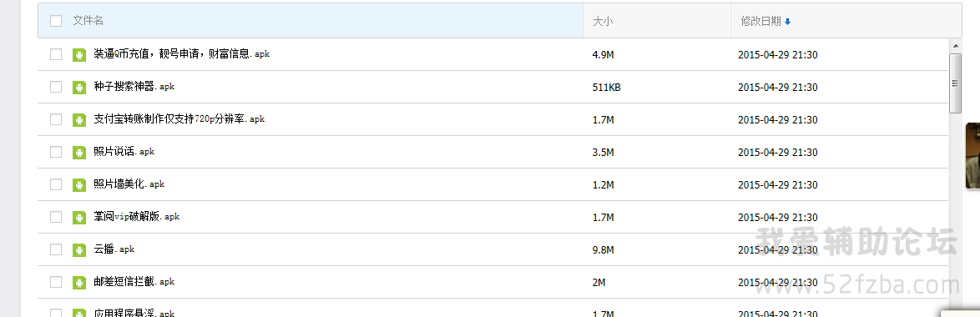Screen dimensions: 980x317
Task: Click the Android icon for 邮差短信拦截.apk
Action: (x=78, y=282)
